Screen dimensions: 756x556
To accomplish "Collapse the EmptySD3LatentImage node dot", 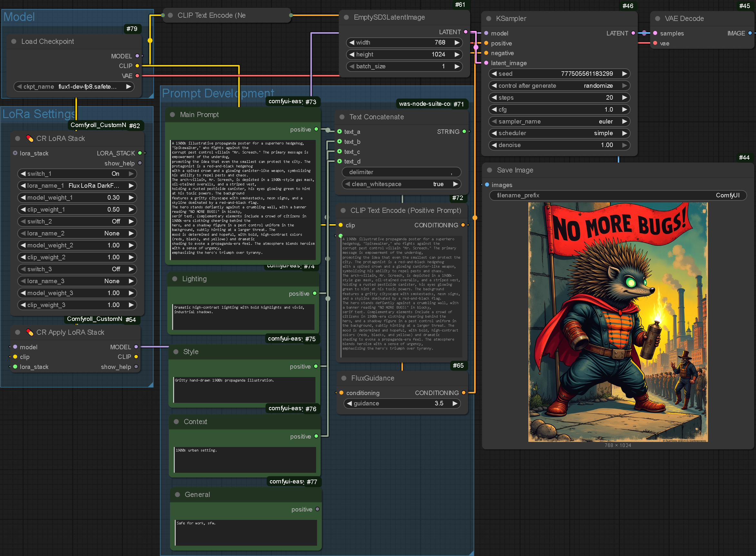I will [x=346, y=17].
